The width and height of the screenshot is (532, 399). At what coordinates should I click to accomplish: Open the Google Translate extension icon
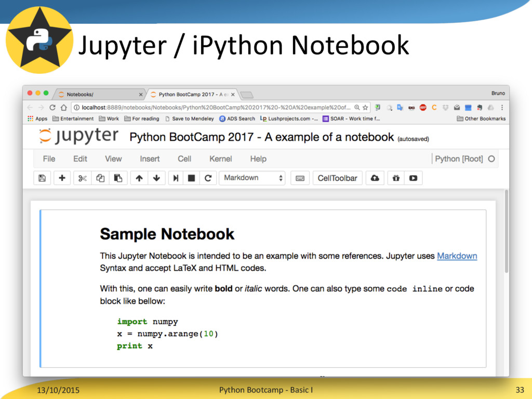click(400, 108)
